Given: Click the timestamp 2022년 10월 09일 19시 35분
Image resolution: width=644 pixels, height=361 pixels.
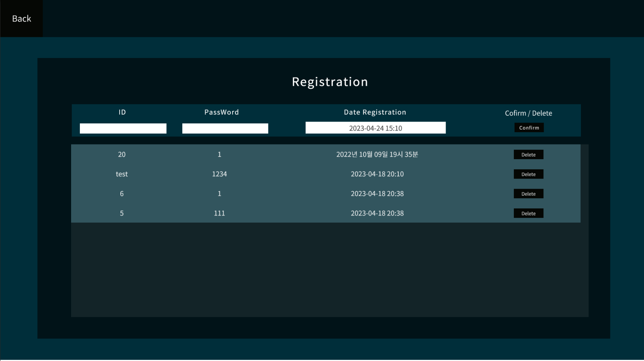Looking at the screenshot, I should point(377,154).
